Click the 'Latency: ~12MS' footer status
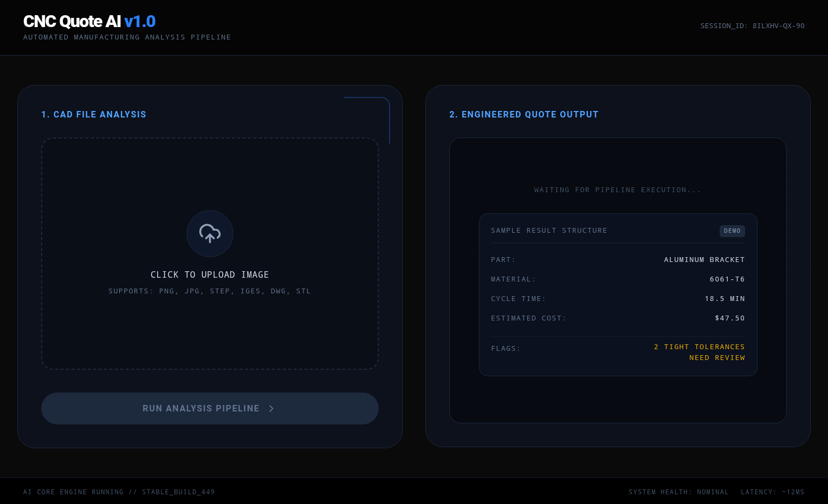 (x=773, y=492)
